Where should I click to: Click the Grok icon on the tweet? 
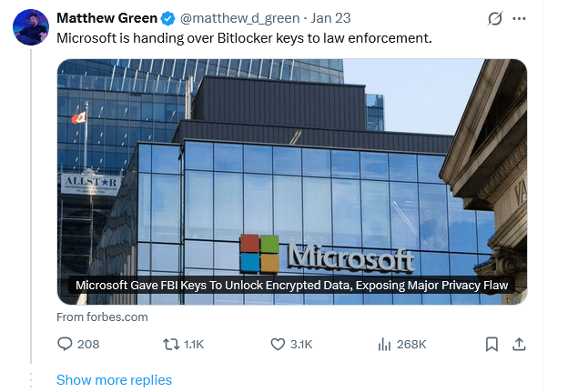pos(496,18)
